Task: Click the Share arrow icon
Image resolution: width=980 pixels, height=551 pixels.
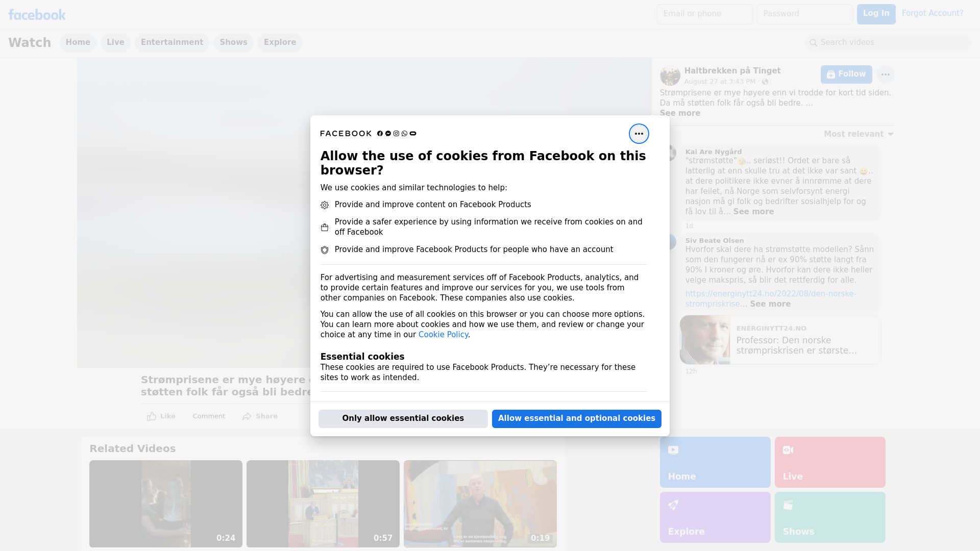Action: point(247,416)
